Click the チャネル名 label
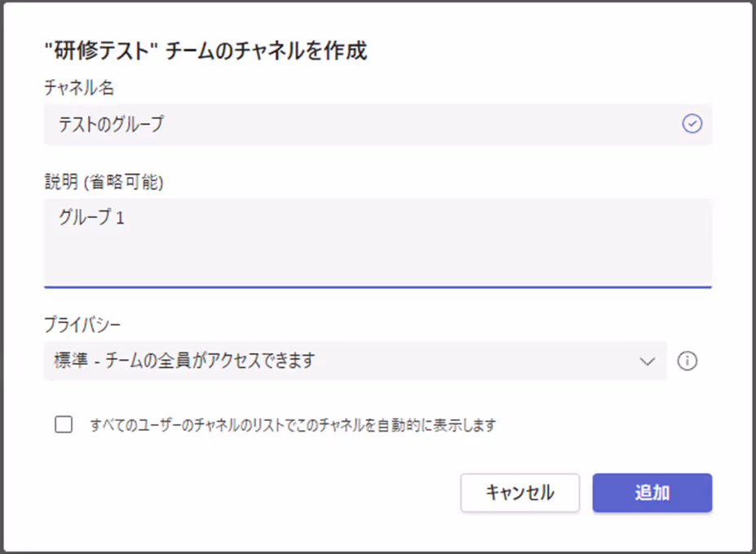The image size is (756, 554). point(79,87)
